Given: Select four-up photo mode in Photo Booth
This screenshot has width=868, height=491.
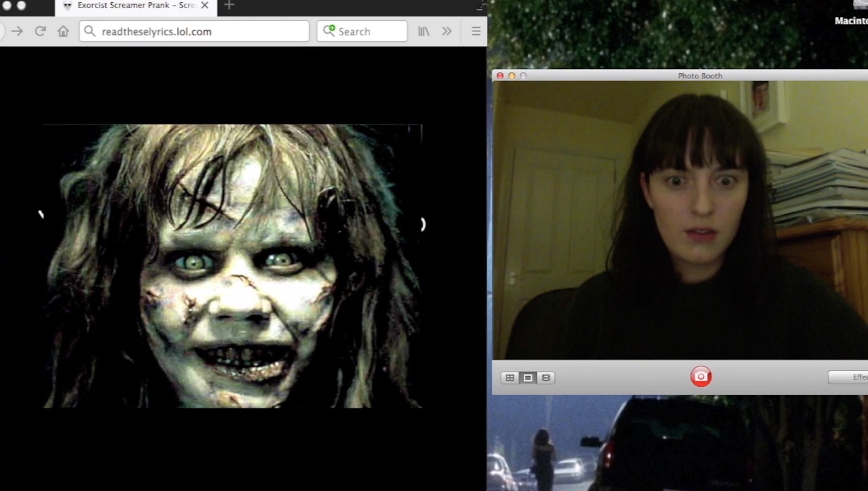Looking at the screenshot, I should pyautogui.click(x=510, y=378).
